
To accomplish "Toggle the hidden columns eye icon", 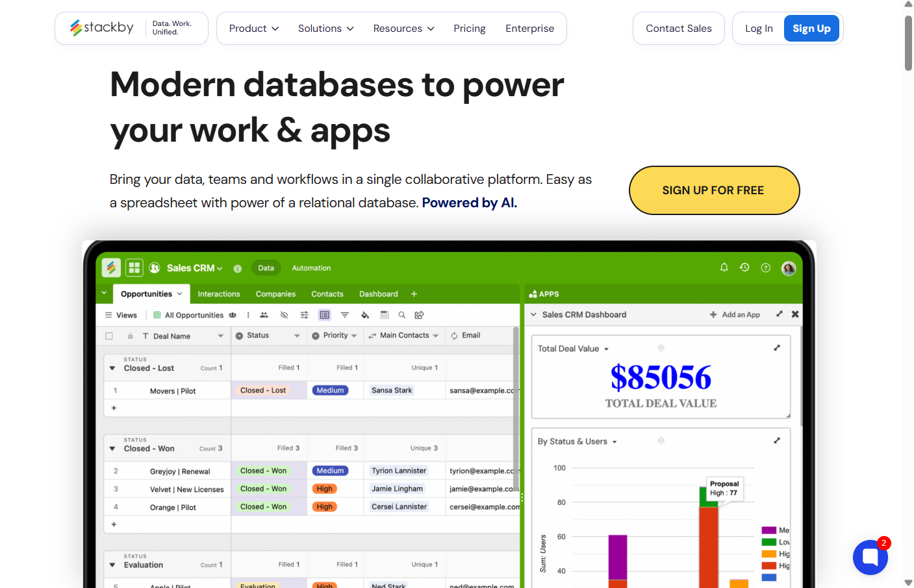I will (x=284, y=315).
